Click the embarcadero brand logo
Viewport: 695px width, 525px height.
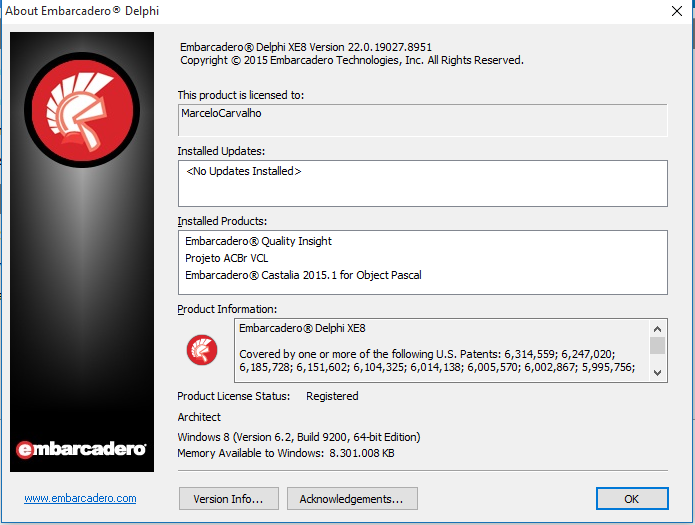[x=81, y=449]
